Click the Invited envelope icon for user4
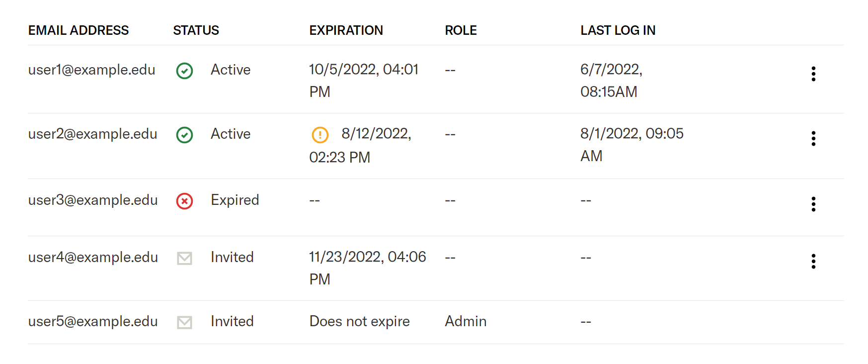868x364 pixels. click(185, 258)
